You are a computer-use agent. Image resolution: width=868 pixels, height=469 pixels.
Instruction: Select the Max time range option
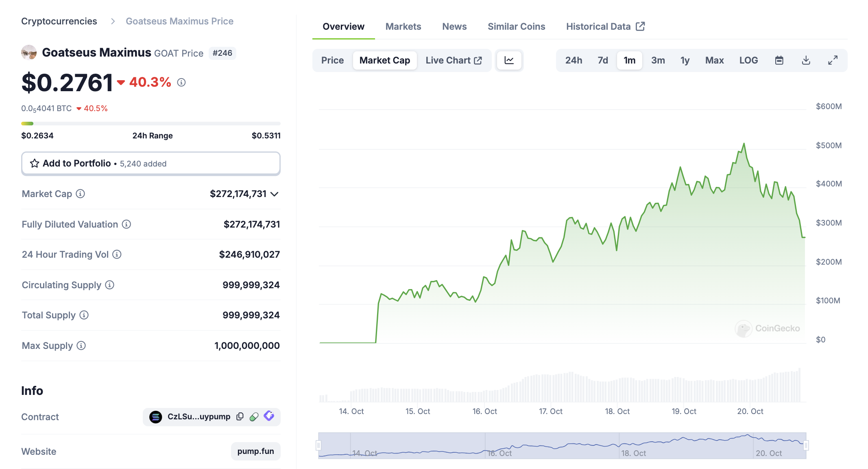tap(714, 60)
